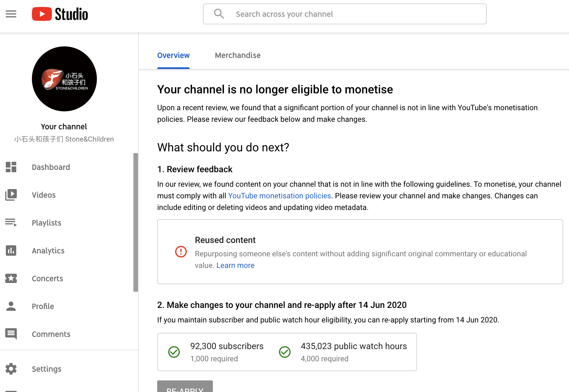Image resolution: width=569 pixels, height=392 pixels.
Task: Open the Comments speech bubble icon
Action: 11,334
